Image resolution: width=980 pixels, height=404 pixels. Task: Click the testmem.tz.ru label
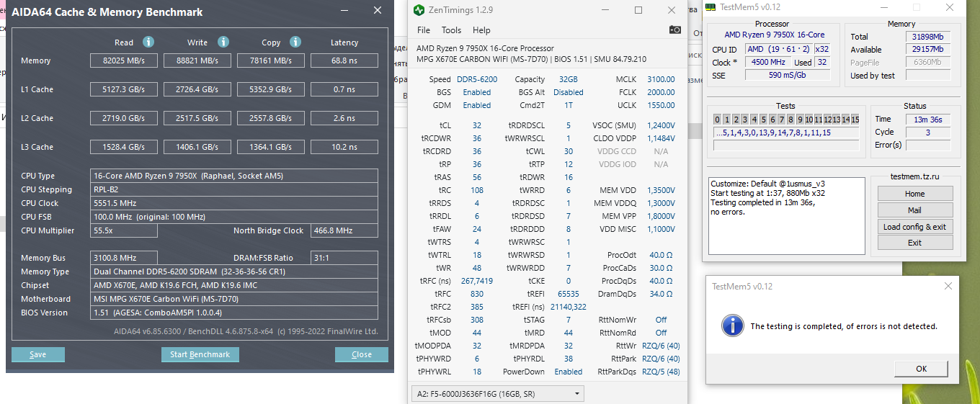coord(914,176)
